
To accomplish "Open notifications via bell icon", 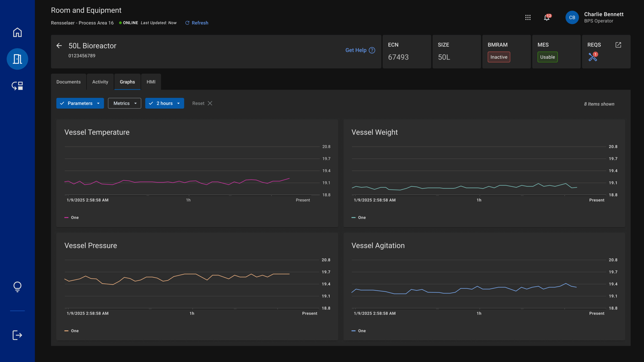I will pos(547,18).
